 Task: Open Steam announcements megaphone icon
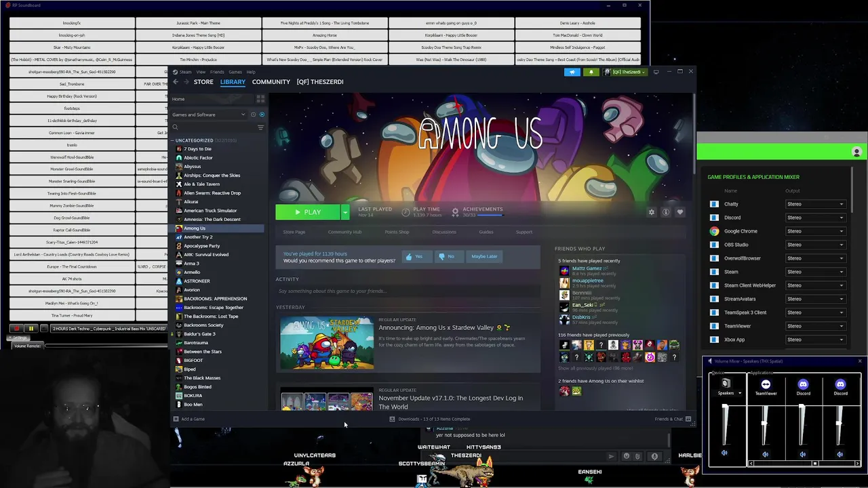click(x=572, y=72)
